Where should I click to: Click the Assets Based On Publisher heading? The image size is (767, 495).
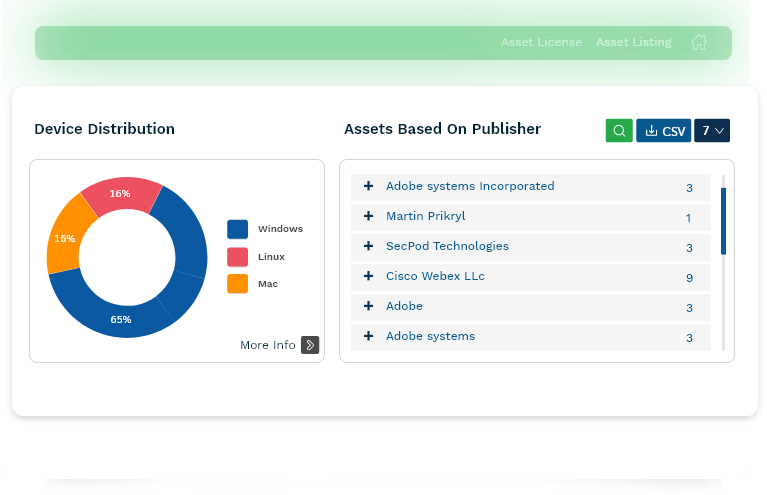click(x=442, y=129)
